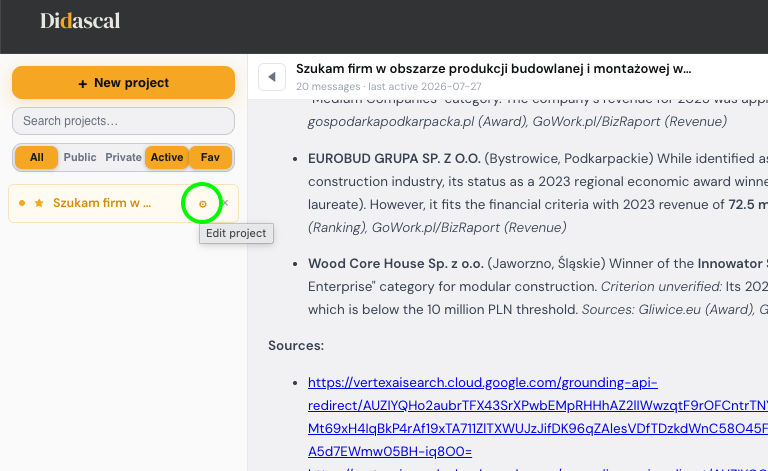This screenshot has height=471, width=768.
Task: Open the Szukam firm w… project entry
Action: click(x=102, y=203)
